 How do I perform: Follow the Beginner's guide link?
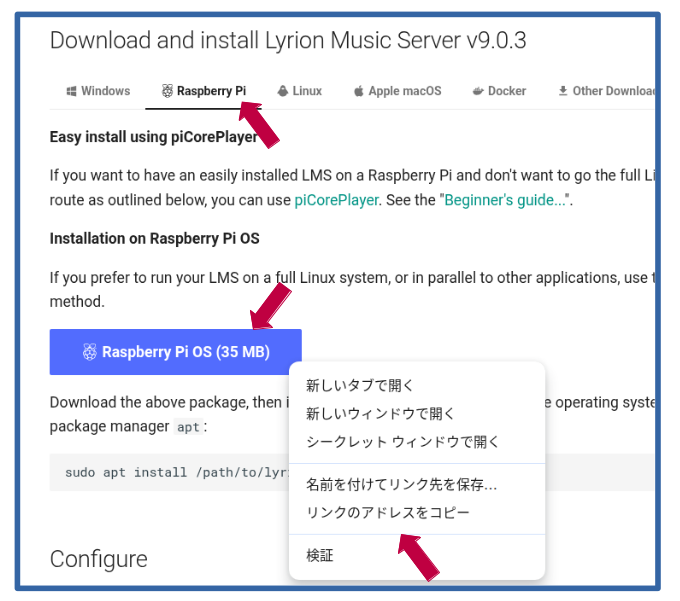click(504, 200)
